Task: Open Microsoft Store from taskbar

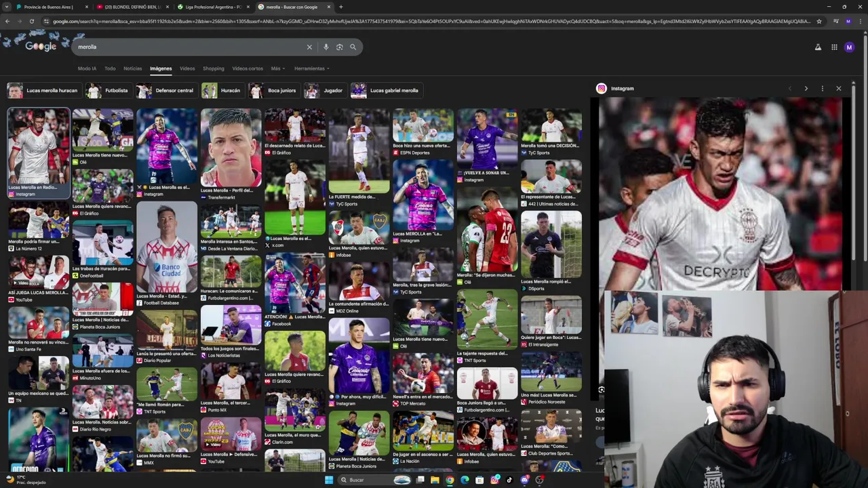Action: 479,480
